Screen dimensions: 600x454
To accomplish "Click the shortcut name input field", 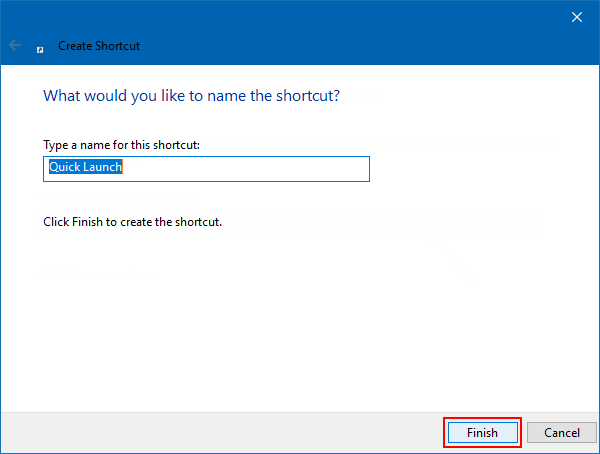I will [206, 169].
